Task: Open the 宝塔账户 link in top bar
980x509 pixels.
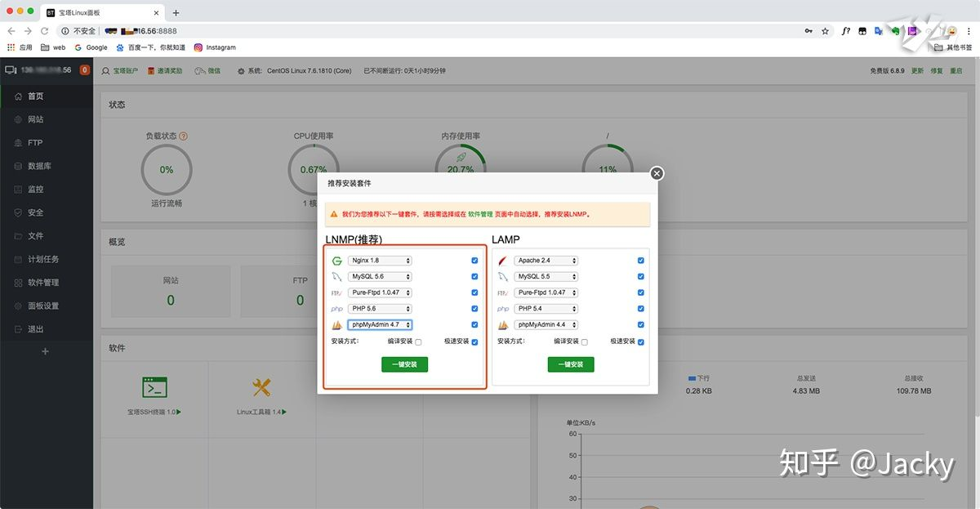Action: (x=120, y=71)
